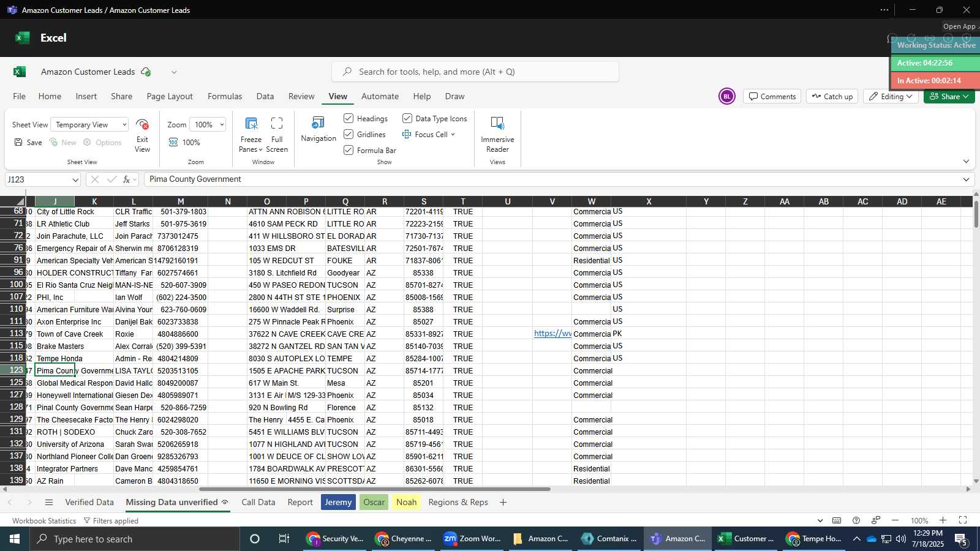Uncheck the Gridlines checkbox
The image size is (980, 551).
coord(349,134)
